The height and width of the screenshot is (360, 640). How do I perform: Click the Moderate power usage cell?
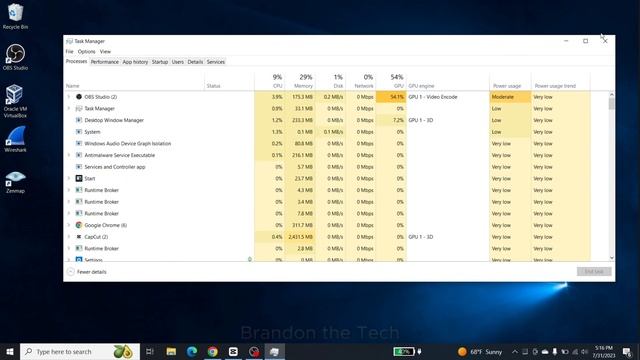[x=510, y=97]
